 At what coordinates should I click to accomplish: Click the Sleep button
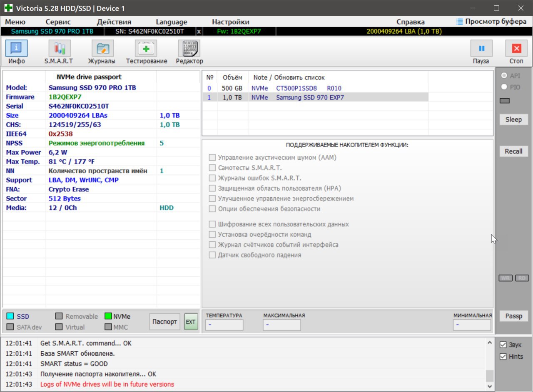pyautogui.click(x=513, y=119)
